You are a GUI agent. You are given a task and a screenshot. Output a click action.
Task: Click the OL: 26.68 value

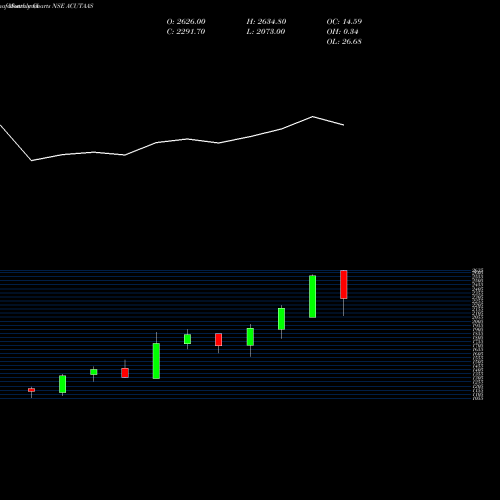(x=344, y=42)
